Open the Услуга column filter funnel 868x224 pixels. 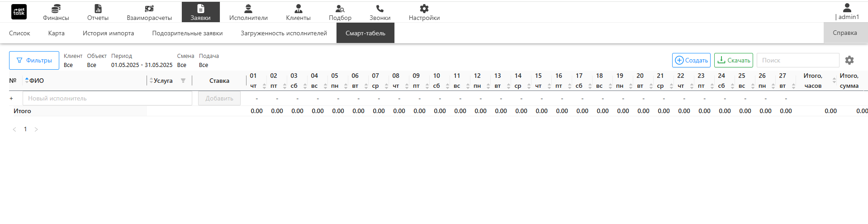(183, 81)
